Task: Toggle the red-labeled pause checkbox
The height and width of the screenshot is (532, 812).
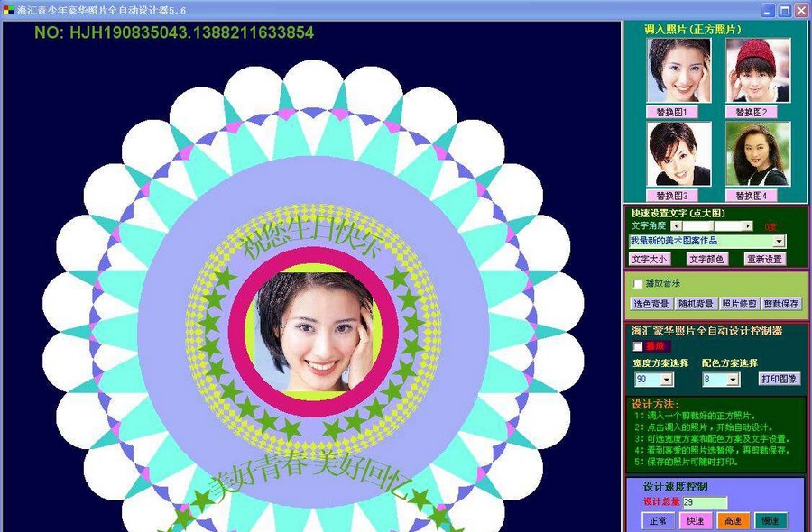Action: (638, 345)
